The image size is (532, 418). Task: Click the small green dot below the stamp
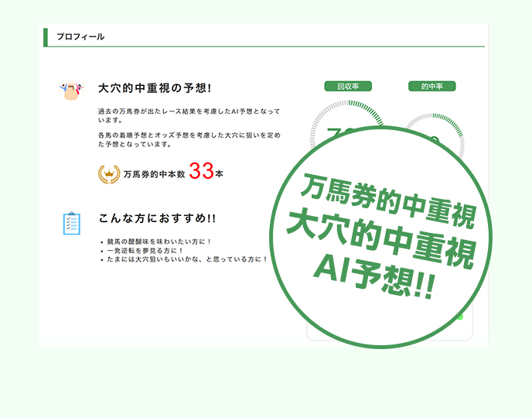click(459, 317)
